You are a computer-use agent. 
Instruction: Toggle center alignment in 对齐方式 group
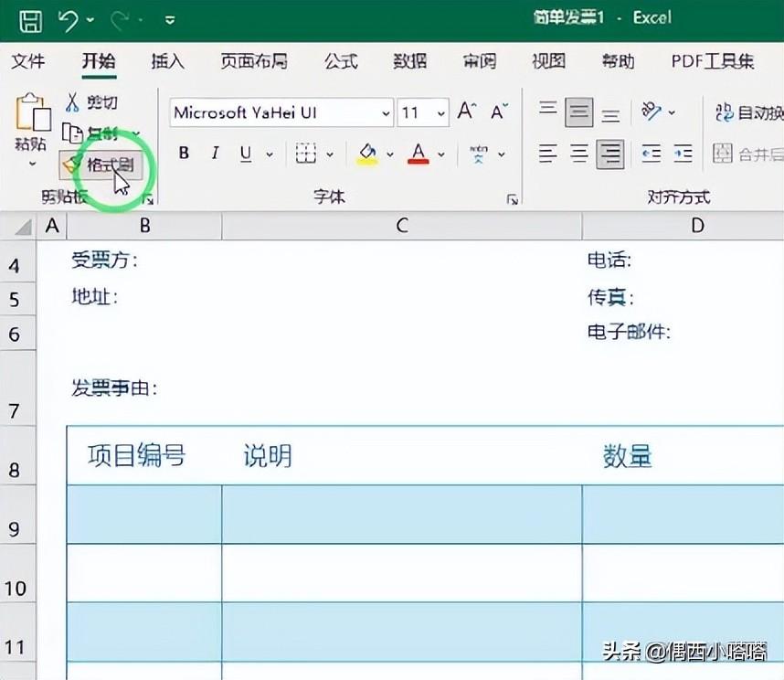579,153
